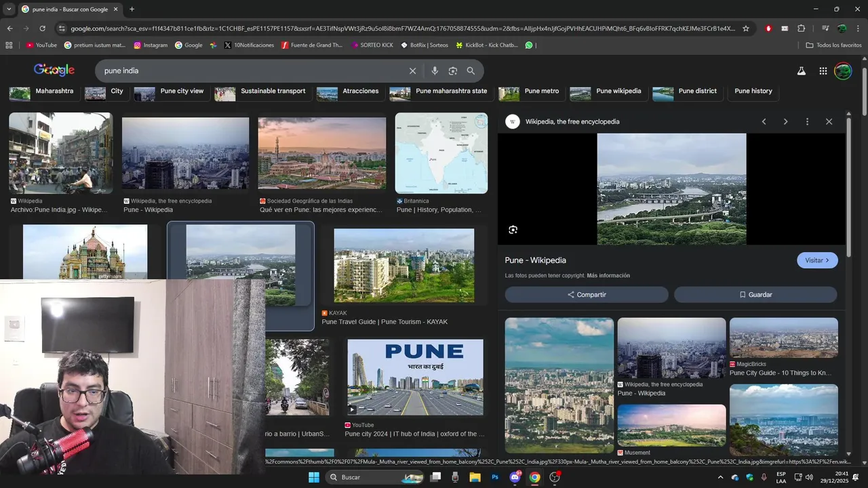
Task: Open the India map Britannica thumbnail
Action: click(x=441, y=153)
